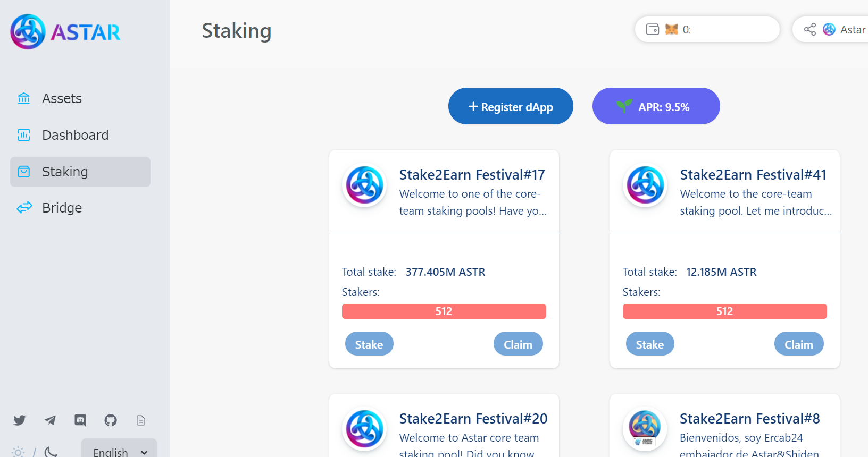
Task: Open the Astar network selector
Action: tap(846, 29)
